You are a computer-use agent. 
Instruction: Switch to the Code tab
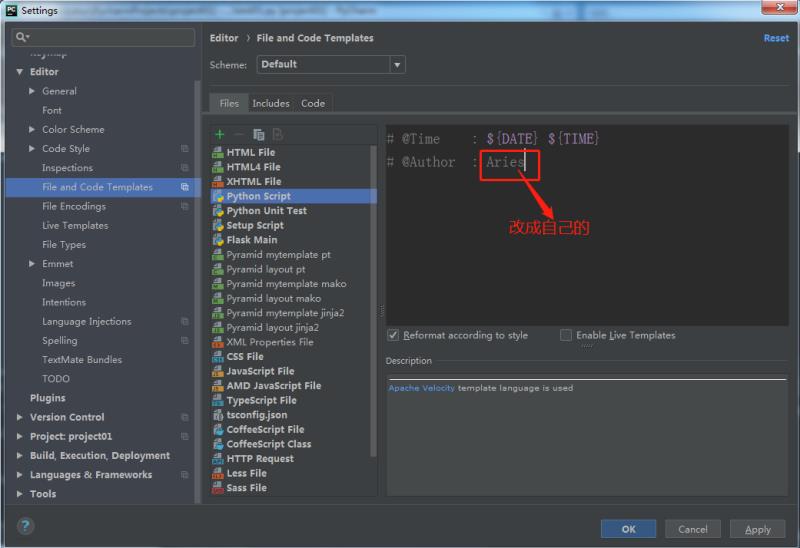point(313,103)
